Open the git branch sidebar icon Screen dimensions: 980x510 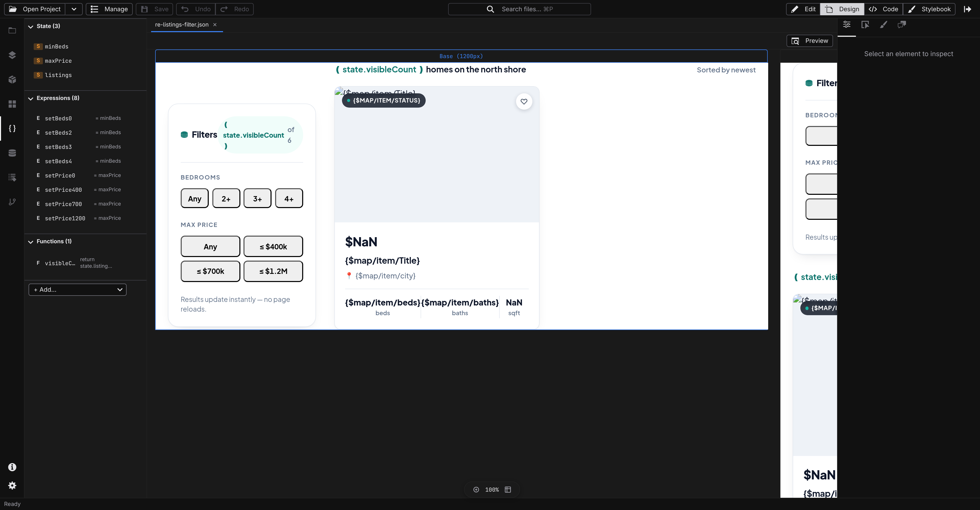tap(12, 202)
